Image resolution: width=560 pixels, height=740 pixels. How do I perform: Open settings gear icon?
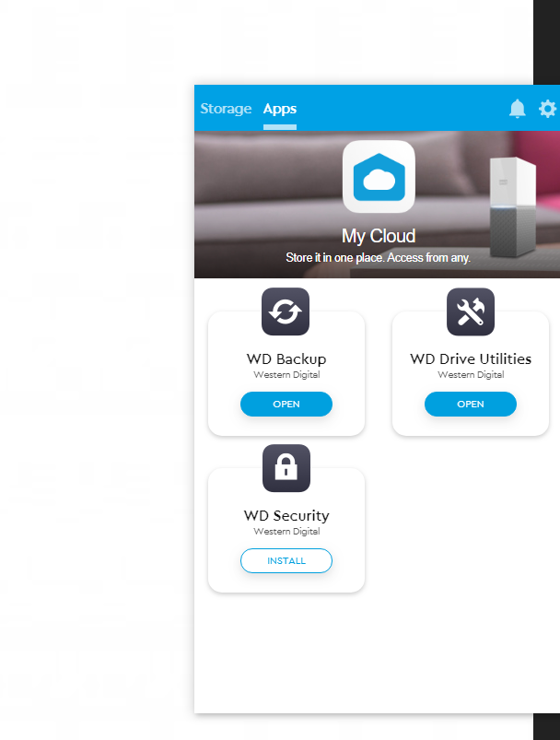pyautogui.click(x=547, y=109)
